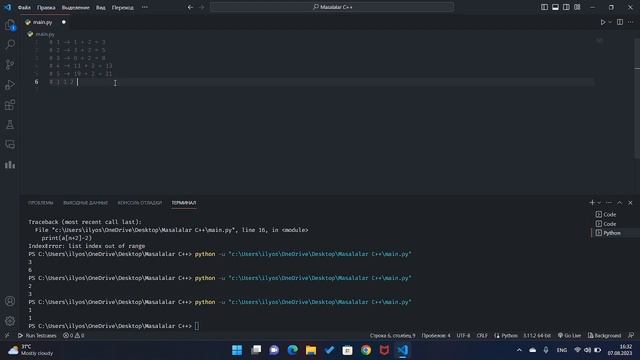640x360 pixels.
Task: Open the Accounts menu icon
Action: point(10,301)
